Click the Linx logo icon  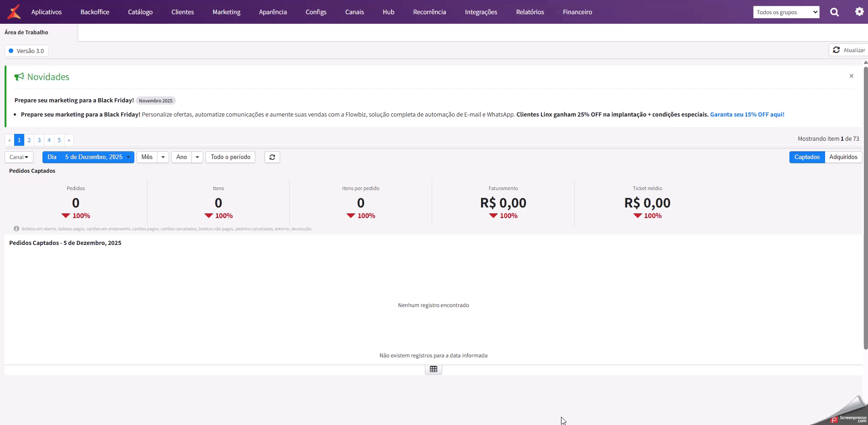[x=14, y=12]
